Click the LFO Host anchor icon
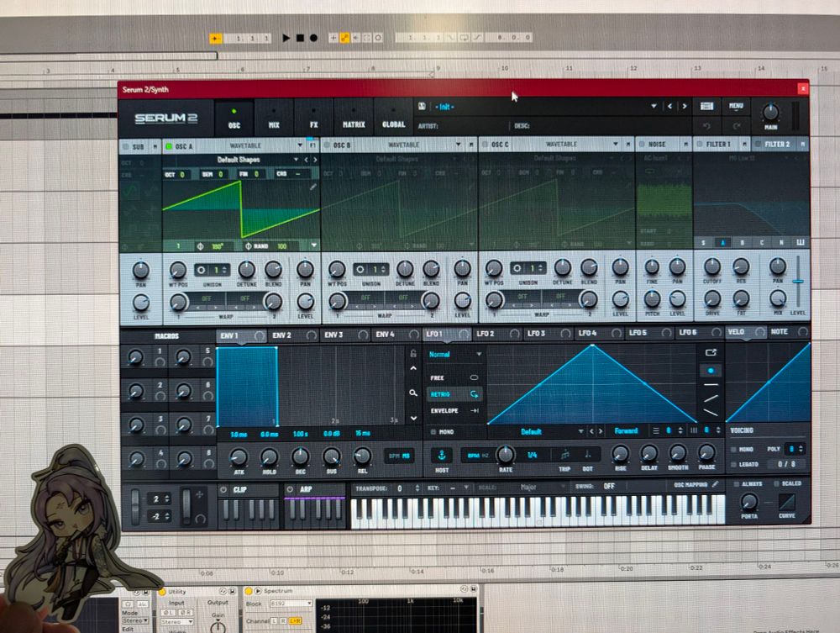The image size is (840, 633). pos(442,455)
